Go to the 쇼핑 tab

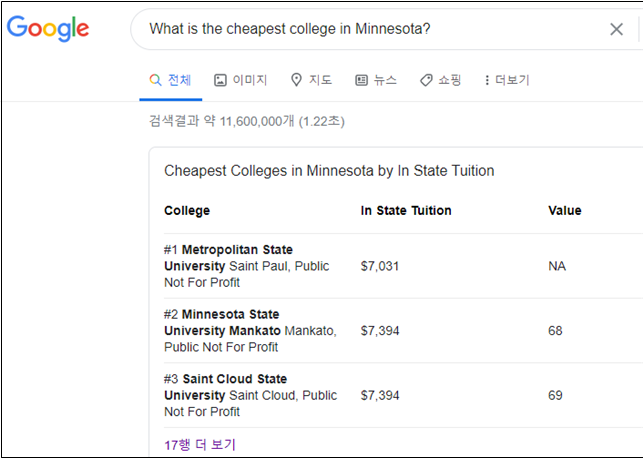pos(450,80)
